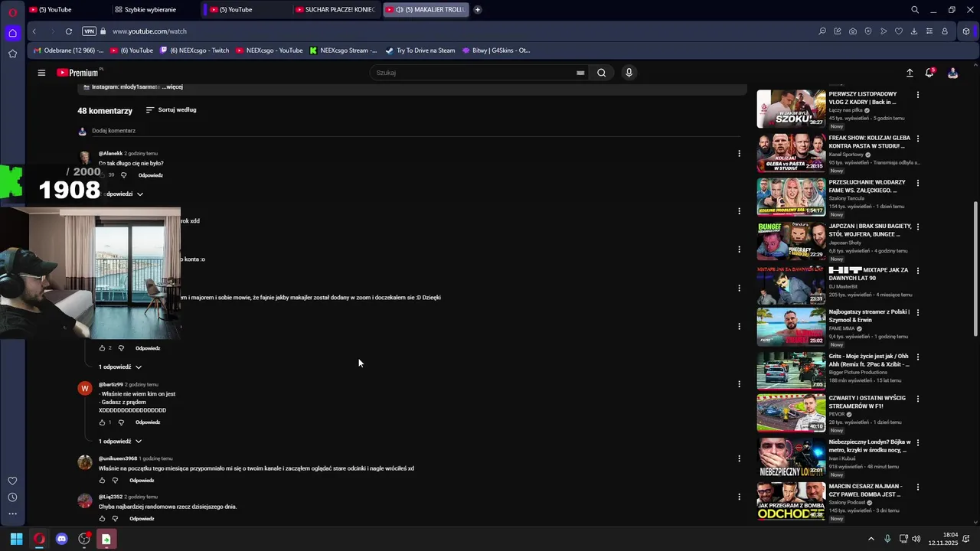Reply to Liq2352's comment via Odpowiedz
Screen dimensions: 980x551
pyautogui.click(x=142, y=519)
